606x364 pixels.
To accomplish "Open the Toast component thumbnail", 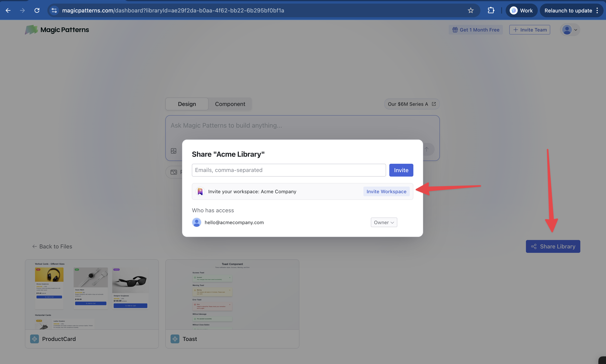I will pos(232,294).
